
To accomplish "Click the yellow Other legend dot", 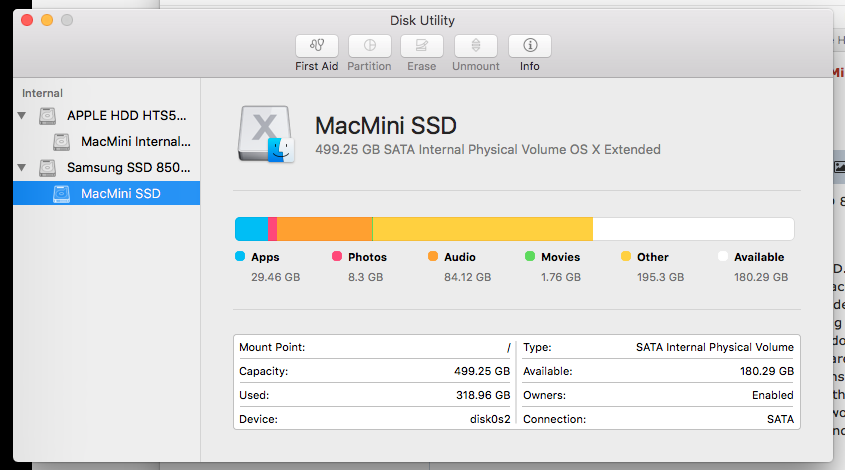I will (626, 256).
